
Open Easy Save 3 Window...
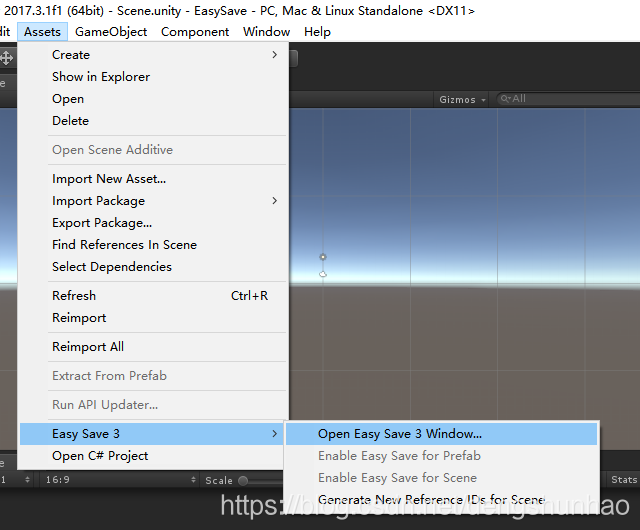click(442, 434)
